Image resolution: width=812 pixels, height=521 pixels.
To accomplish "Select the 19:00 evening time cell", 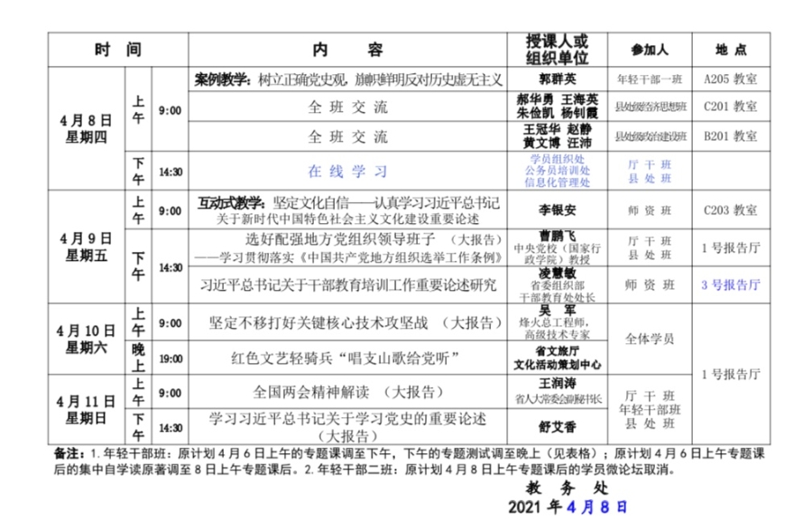I will coord(171,358).
